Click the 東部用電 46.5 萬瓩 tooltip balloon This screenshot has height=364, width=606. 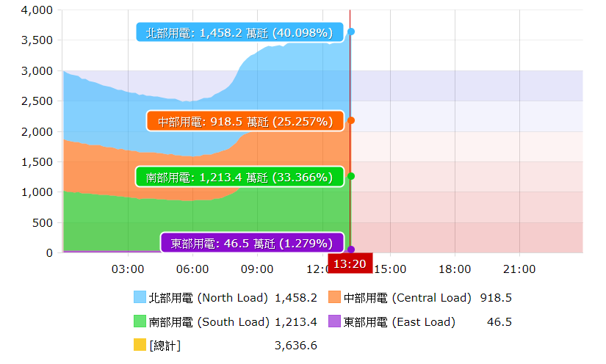(252, 243)
